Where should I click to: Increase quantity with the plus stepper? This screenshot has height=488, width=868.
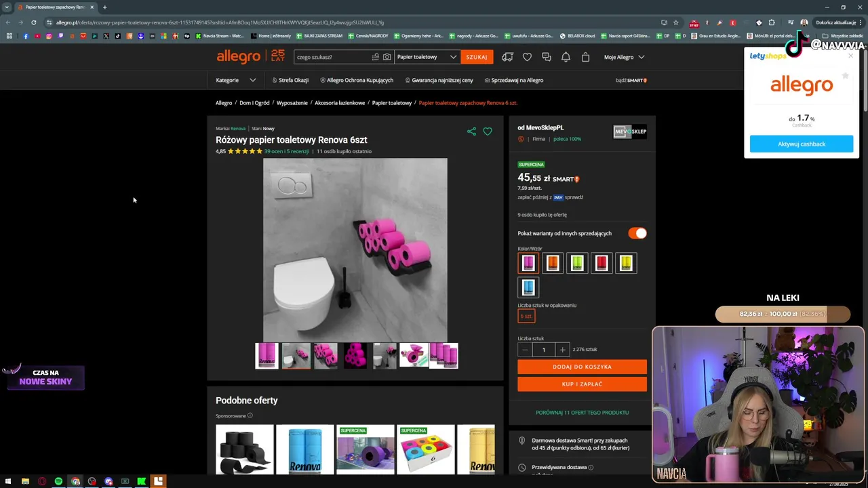click(x=562, y=350)
